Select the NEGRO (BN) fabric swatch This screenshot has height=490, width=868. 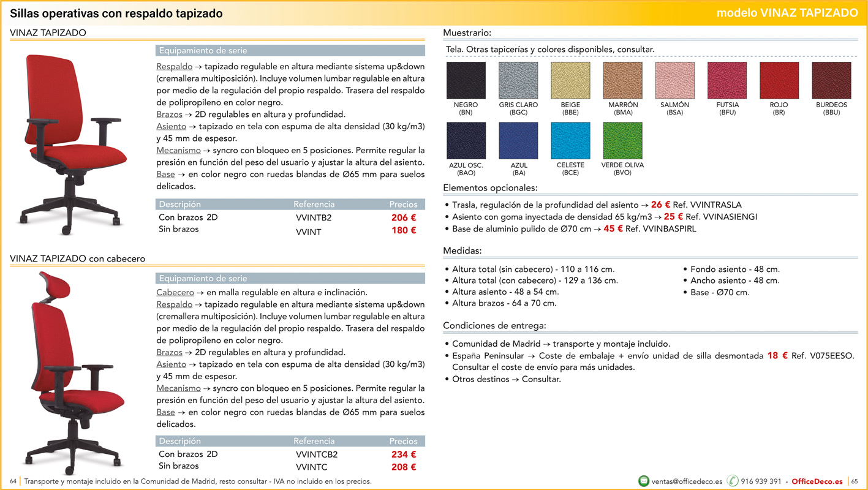[x=466, y=80]
